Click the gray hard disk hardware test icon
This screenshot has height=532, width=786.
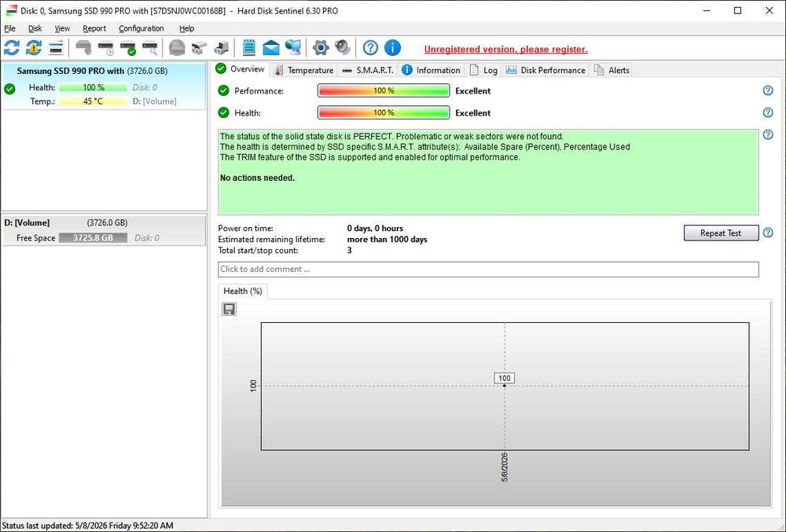(x=83, y=48)
